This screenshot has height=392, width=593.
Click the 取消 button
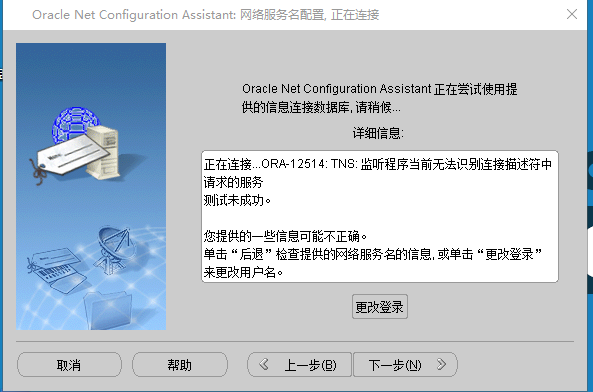click(x=69, y=365)
